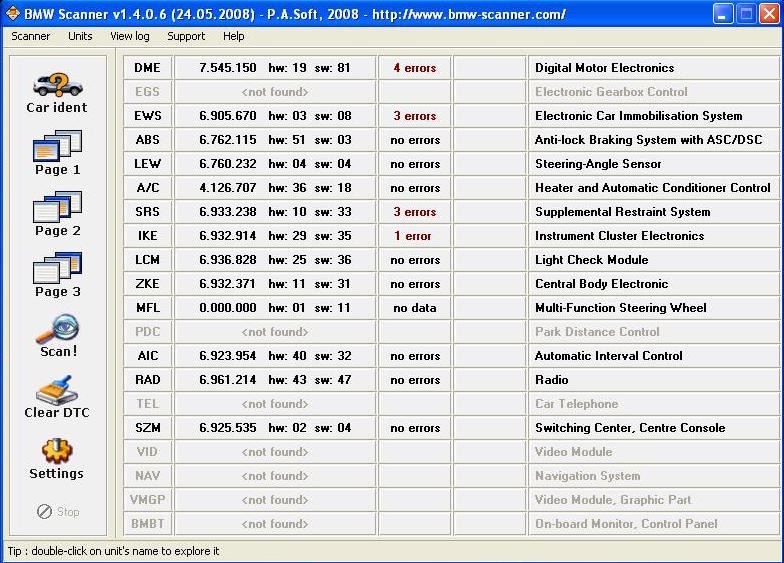This screenshot has height=563, width=784.
Task: Click 'no errors' cell in RAD row
Action: 414,380
